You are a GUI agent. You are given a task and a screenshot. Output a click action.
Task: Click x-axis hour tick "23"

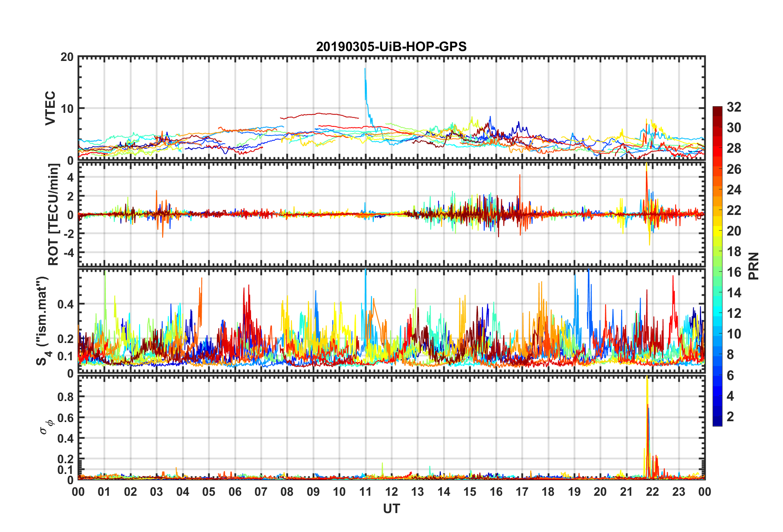point(679,492)
